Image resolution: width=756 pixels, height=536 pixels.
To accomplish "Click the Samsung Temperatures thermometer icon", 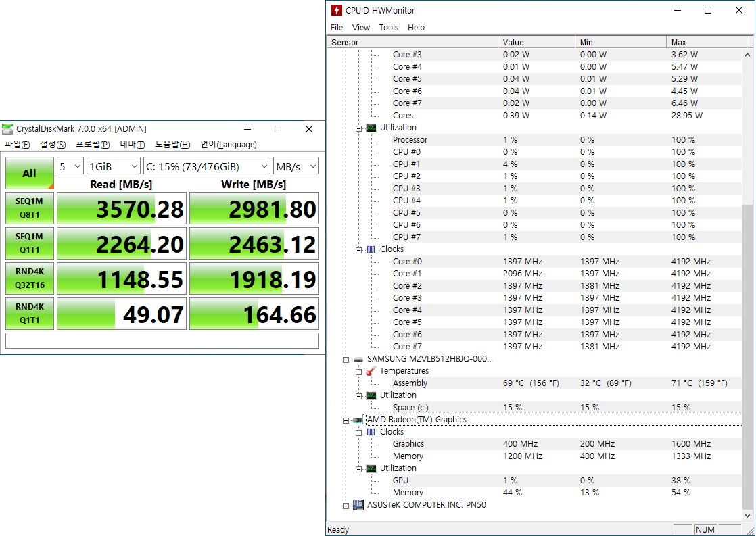I will click(x=371, y=371).
